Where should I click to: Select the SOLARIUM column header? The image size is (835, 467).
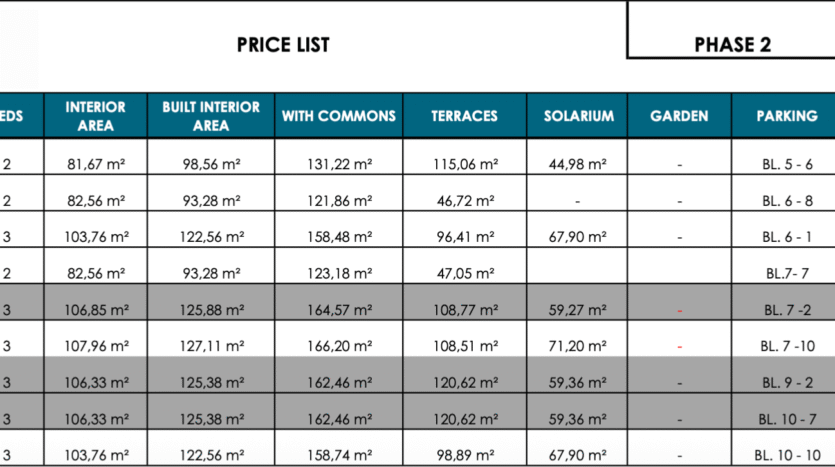[578, 116]
